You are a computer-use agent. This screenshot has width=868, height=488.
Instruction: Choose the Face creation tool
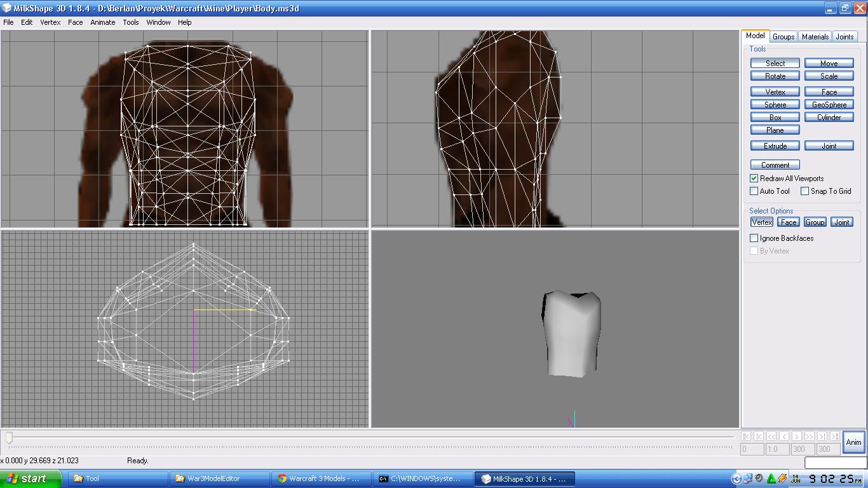(829, 92)
